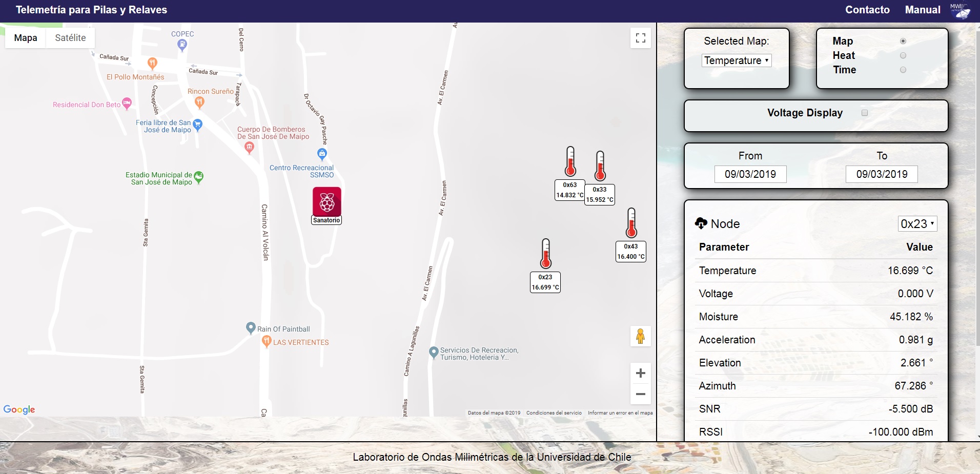980x474 pixels.
Task: Click the Street View pegman icon
Action: click(640, 337)
